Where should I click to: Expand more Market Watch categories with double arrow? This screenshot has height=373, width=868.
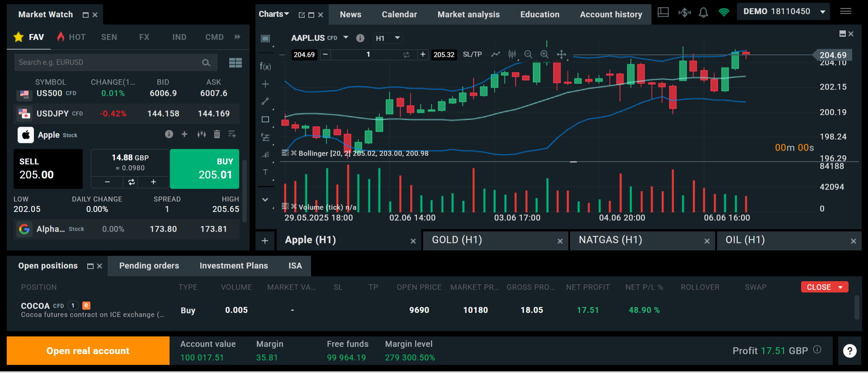point(237,37)
